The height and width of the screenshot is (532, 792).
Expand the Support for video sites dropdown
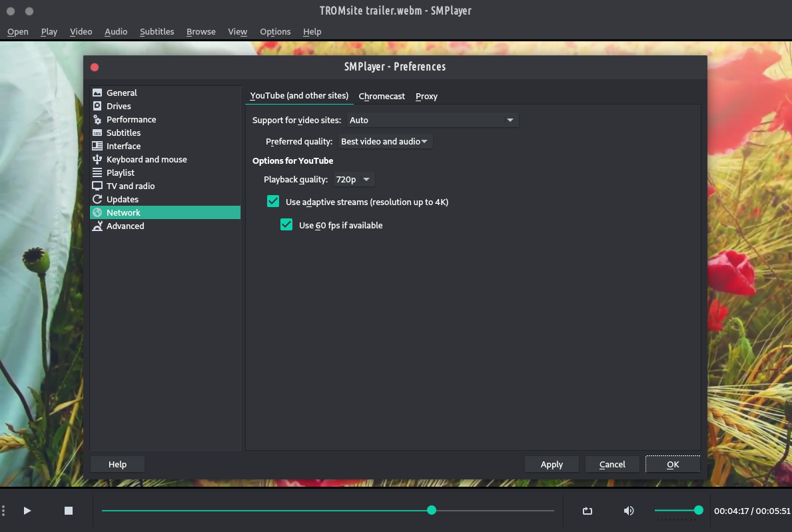click(x=432, y=121)
